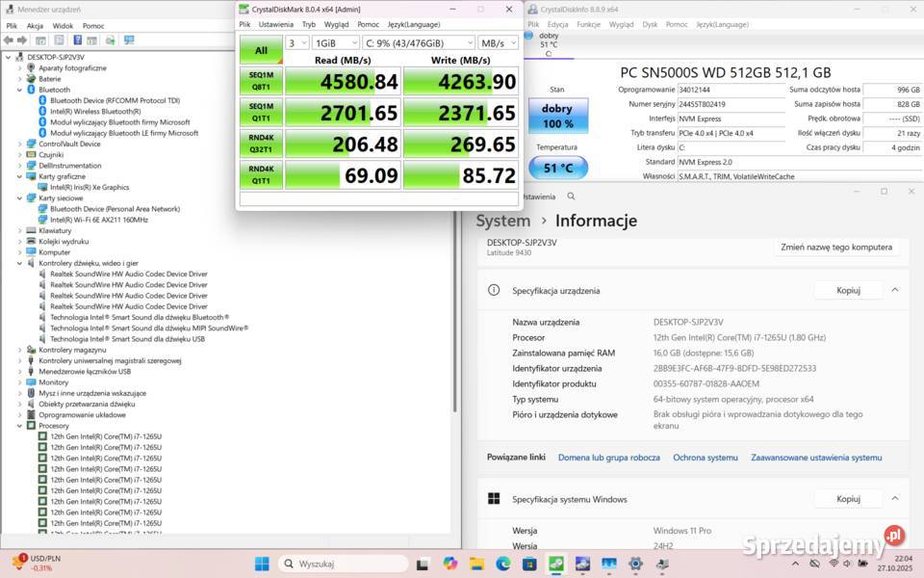Open Settings gear icon in taskbar
Screen dimensions: 924x578
pos(635,564)
